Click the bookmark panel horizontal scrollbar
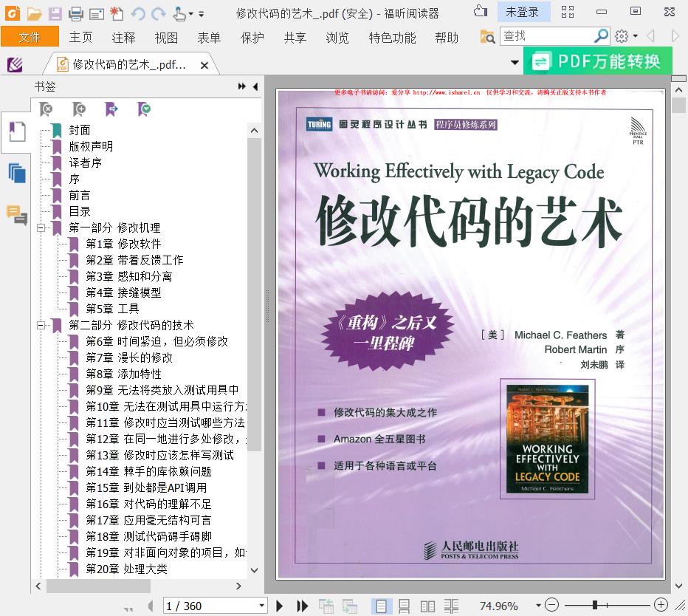This screenshot has height=616, width=688. 98,586
